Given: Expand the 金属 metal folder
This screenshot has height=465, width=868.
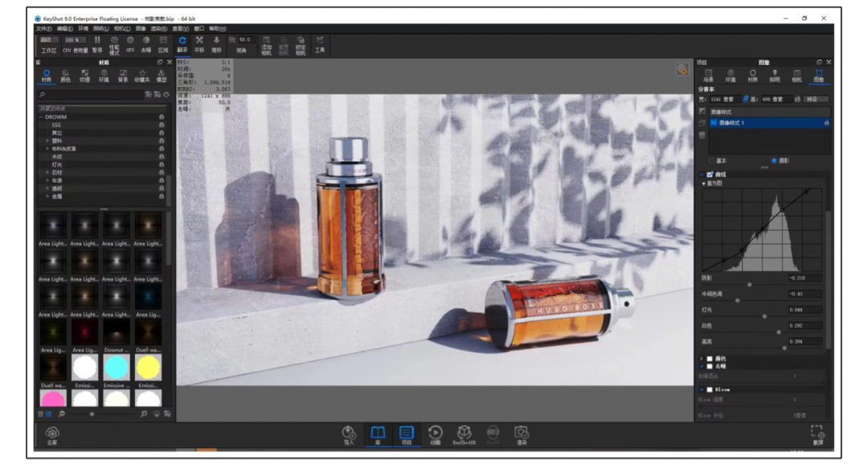Looking at the screenshot, I should point(47,196).
